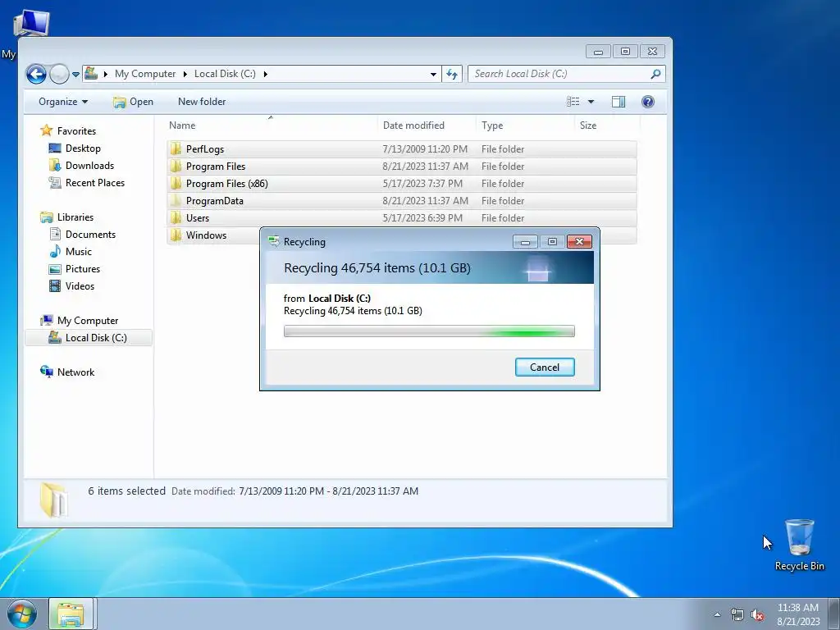Click the search magnifier icon
This screenshot has width=840, height=630.
coord(655,74)
